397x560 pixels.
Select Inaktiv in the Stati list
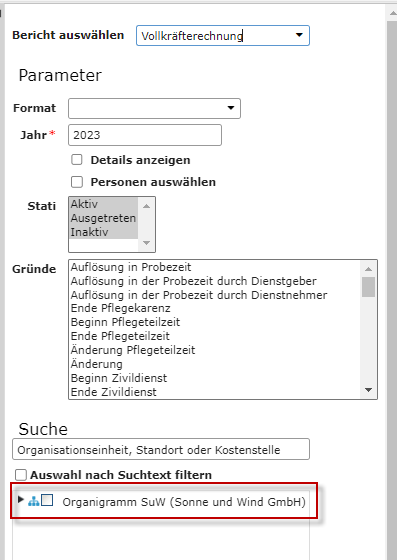pyautogui.click(x=104, y=232)
